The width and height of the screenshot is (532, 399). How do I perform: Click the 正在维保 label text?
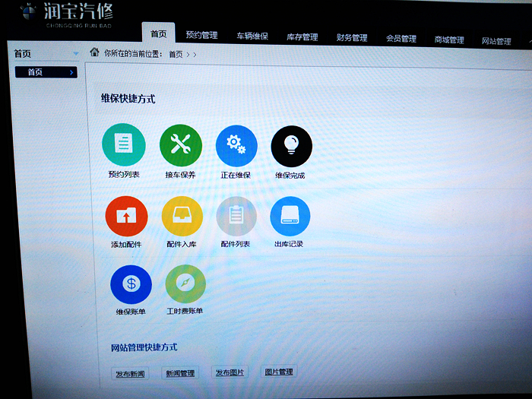pyautogui.click(x=236, y=175)
